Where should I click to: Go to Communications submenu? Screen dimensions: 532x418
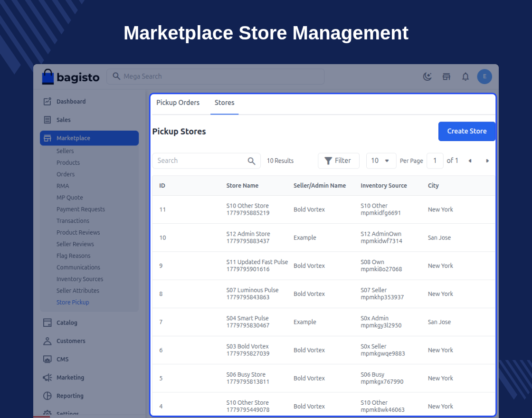point(78,267)
